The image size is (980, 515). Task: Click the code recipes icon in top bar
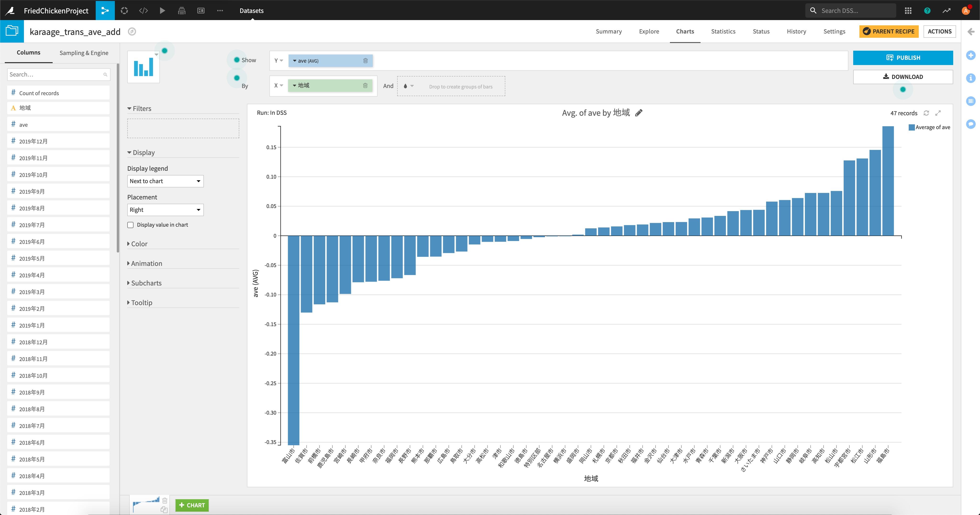click(x=143, y=10)
